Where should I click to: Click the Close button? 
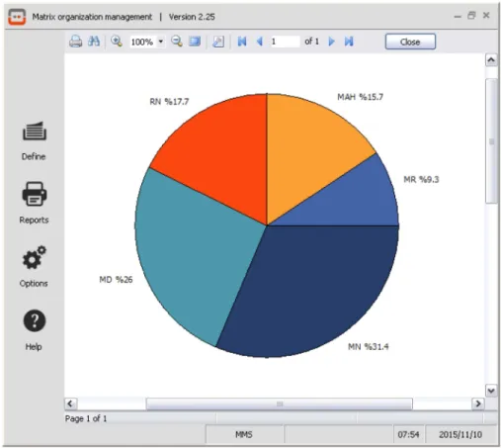click(410, 42)
